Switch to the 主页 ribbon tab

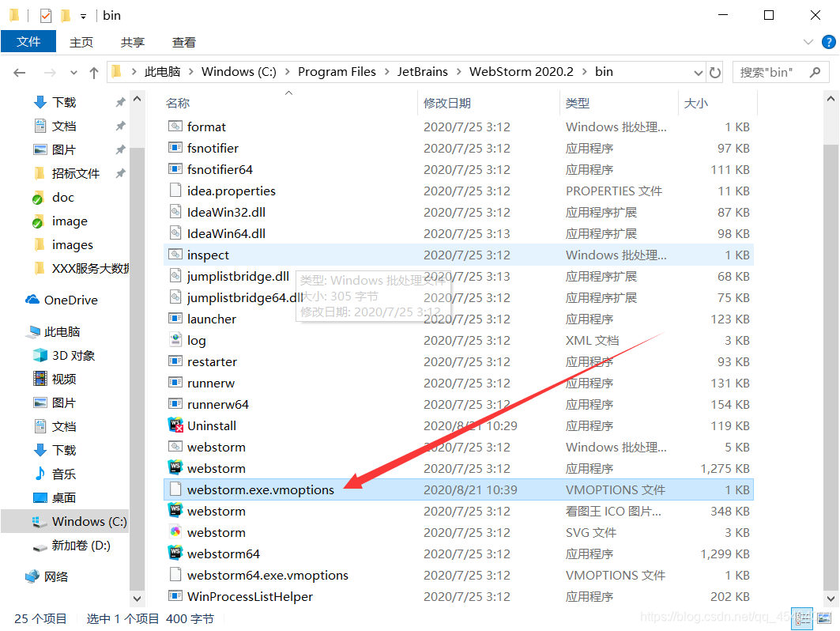tap(81, 43)
